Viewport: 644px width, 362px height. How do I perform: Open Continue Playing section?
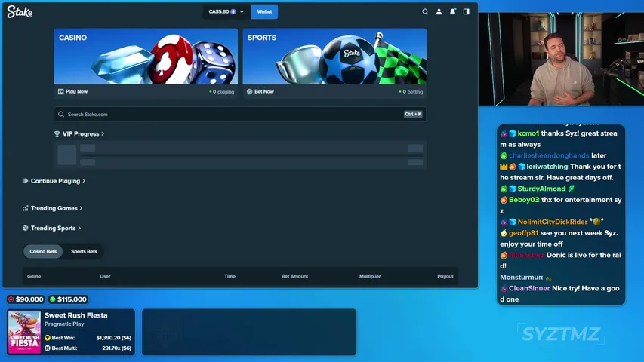[55, 181]
